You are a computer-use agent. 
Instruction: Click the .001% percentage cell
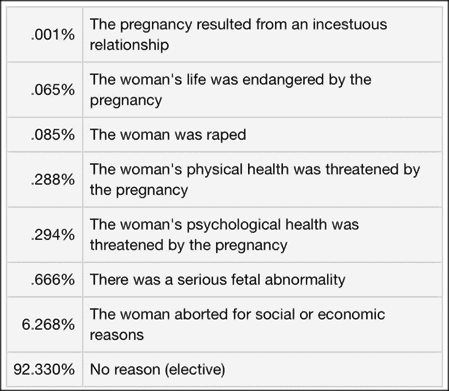click(45, 35)
